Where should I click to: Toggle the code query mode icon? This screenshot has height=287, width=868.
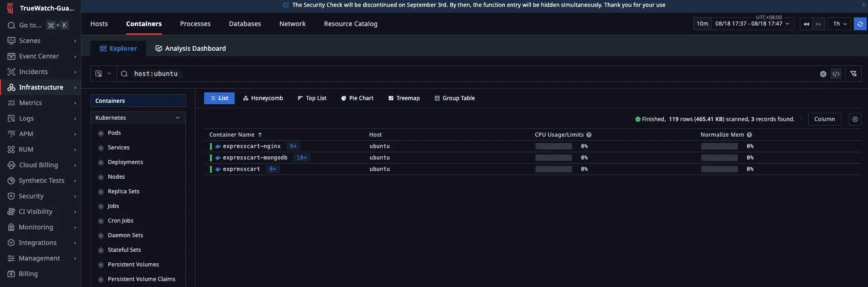[836, 74]
